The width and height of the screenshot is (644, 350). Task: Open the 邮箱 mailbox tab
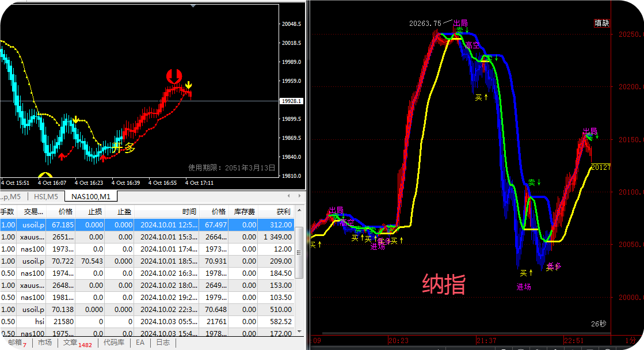click(17, 343)
